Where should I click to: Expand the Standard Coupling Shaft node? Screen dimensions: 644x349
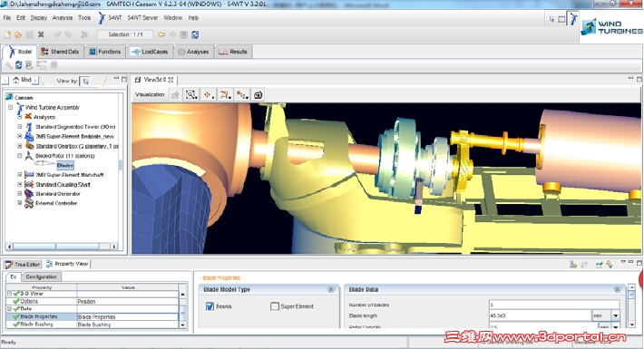(x=19, y=184)
